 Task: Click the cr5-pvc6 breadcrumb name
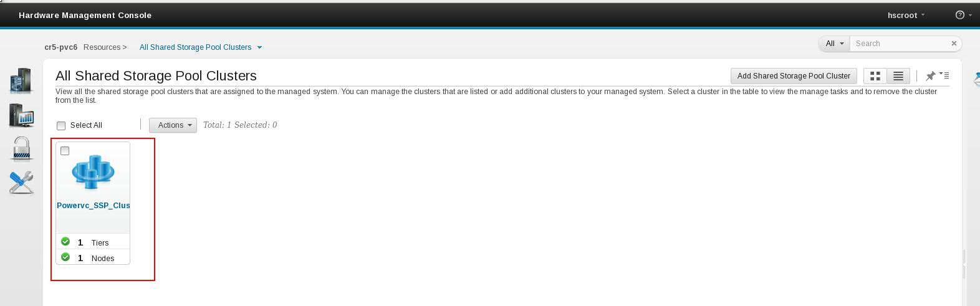pyautogui.click(x=61, y=47)
